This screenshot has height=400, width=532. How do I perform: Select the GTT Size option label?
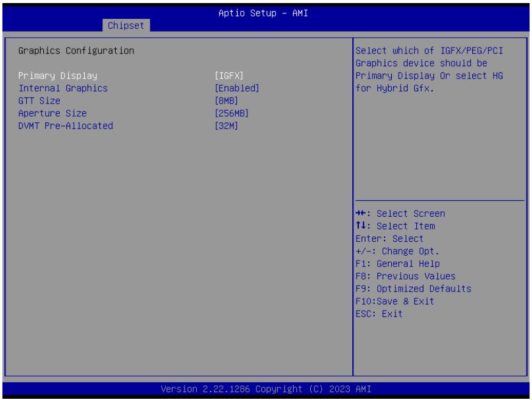coord(40,100)
